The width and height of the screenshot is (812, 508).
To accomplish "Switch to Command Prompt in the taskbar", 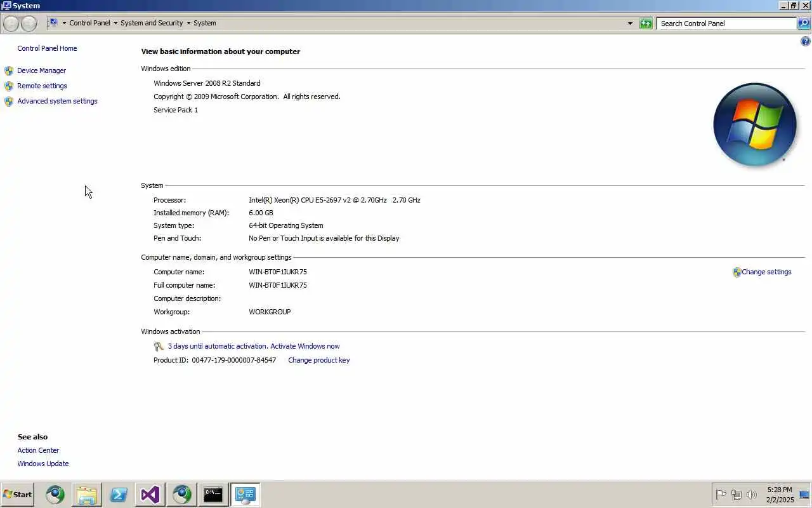I will [213, 494].
